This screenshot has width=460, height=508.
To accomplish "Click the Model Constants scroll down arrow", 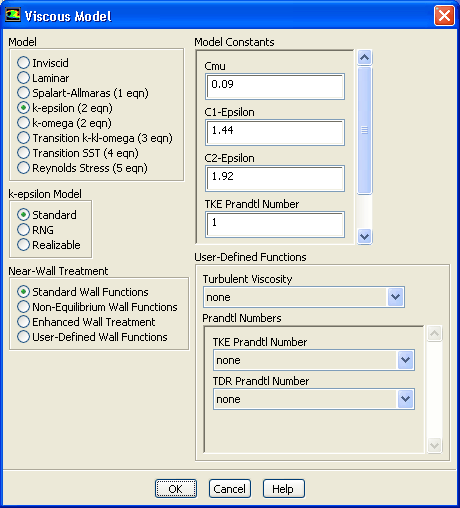I will click(x=364, y=236).
